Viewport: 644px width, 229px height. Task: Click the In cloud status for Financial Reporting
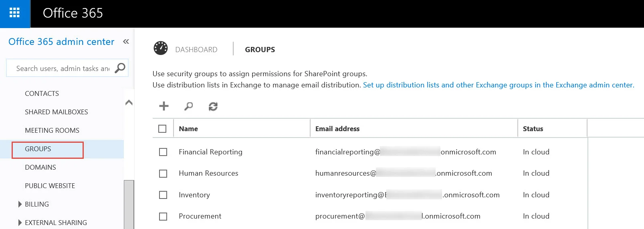(536, 152)
